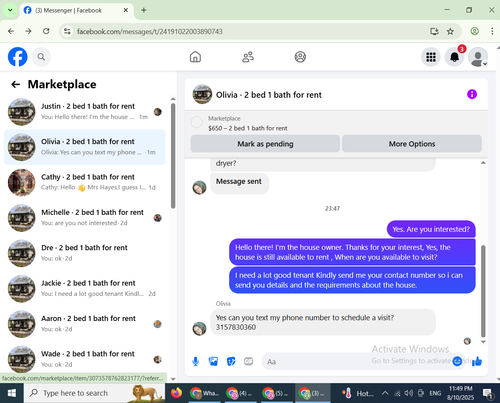Open the Windows Start menu
Viewport: 500px width, 403px height.
click(x=12, y=393)
